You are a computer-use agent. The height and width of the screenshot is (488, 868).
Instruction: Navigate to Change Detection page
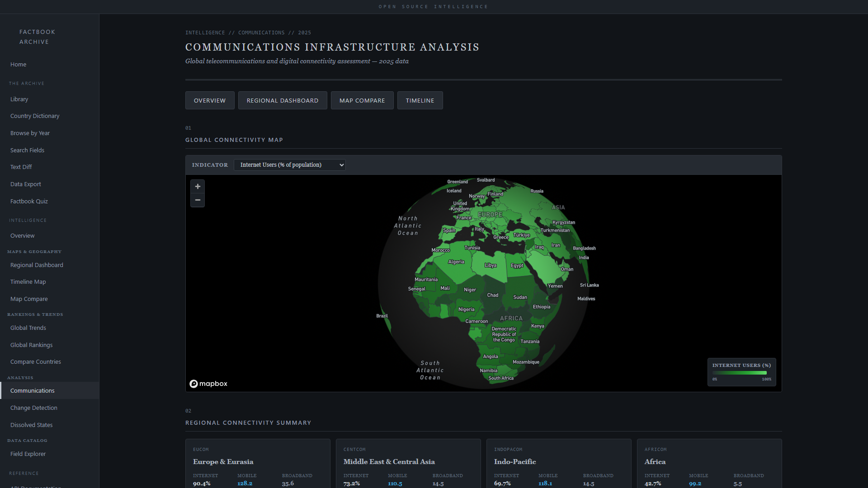pos(34,408)
